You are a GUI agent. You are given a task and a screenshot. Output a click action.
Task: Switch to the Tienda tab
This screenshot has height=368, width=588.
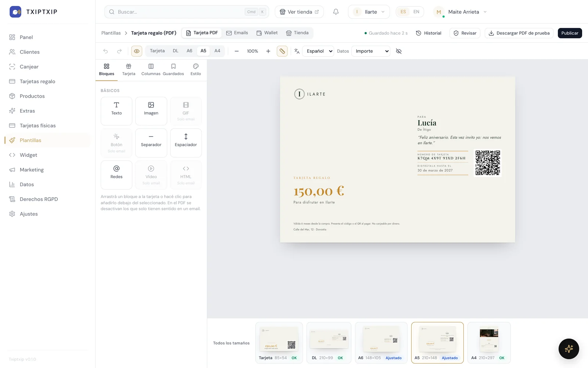297,33
